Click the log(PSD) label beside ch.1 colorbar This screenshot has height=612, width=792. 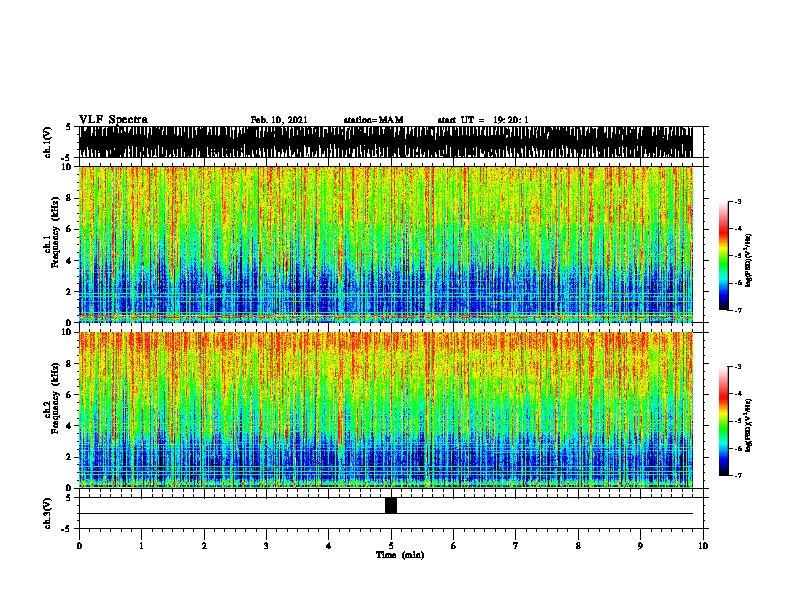tap(749, 261)
